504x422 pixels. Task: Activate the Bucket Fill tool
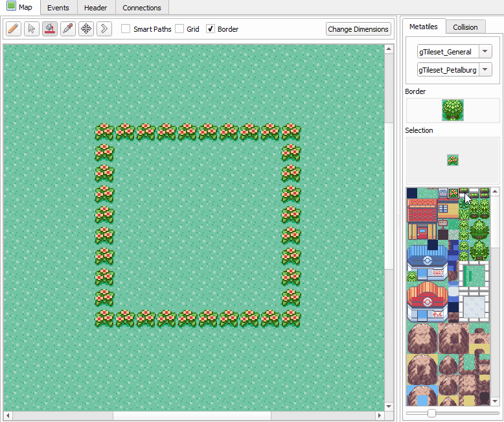[49, 29]
